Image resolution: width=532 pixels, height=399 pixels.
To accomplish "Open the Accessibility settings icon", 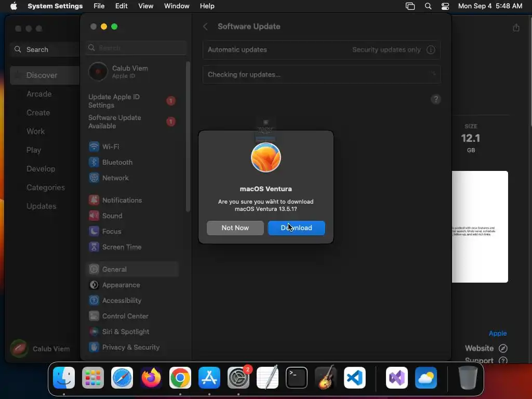I will click(x=94, y=301).
